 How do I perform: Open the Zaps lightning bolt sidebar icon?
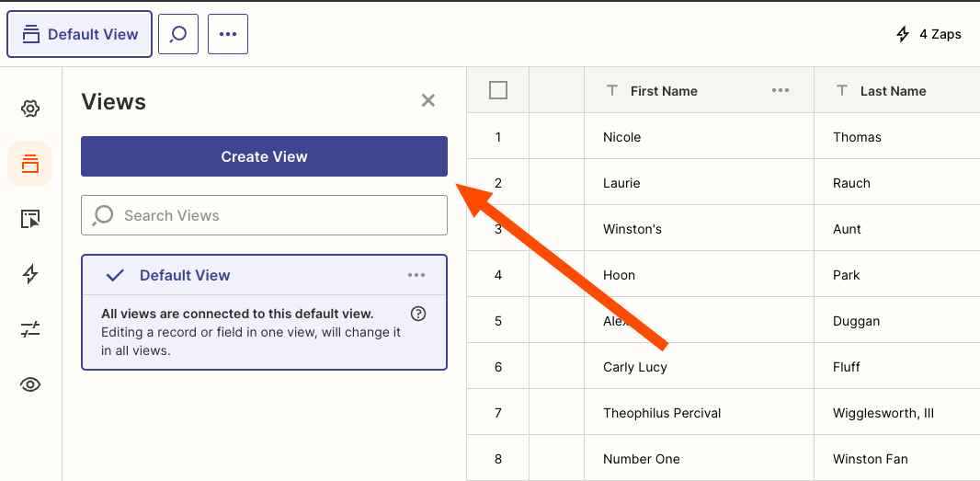tap(30, 274)
